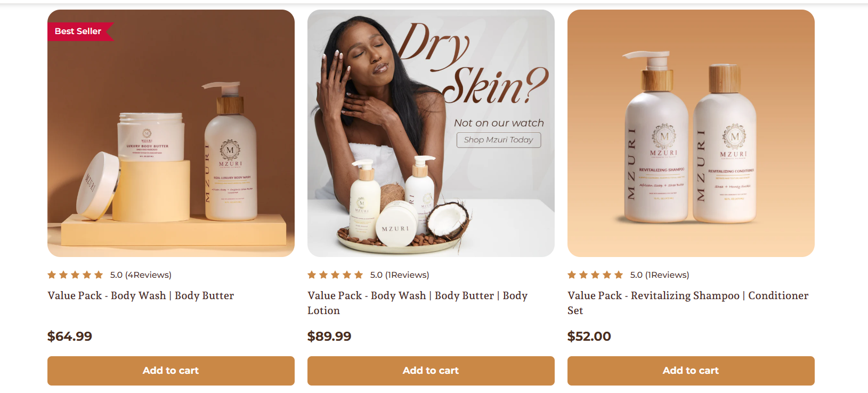Open Value Pack - Body Wash | Body Butter title
The width and height of the screenshot is (868, 393).
(x=141, y=296)
